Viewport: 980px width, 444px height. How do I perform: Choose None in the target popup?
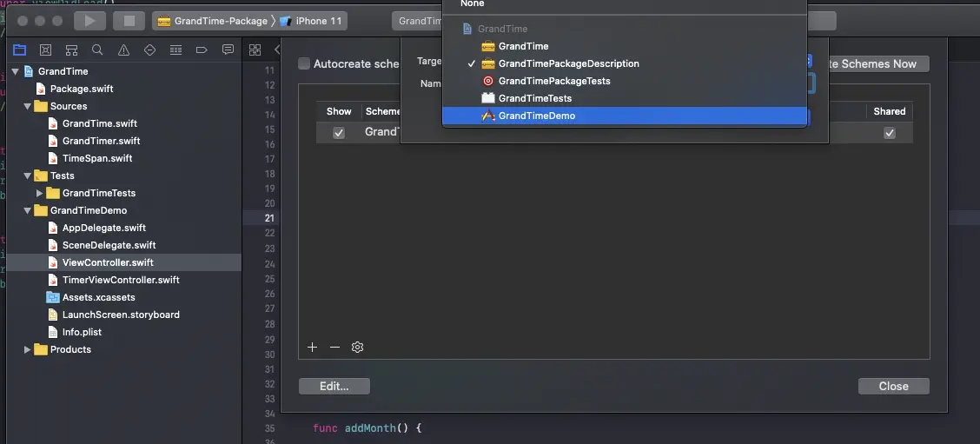[x=472, y=3]
